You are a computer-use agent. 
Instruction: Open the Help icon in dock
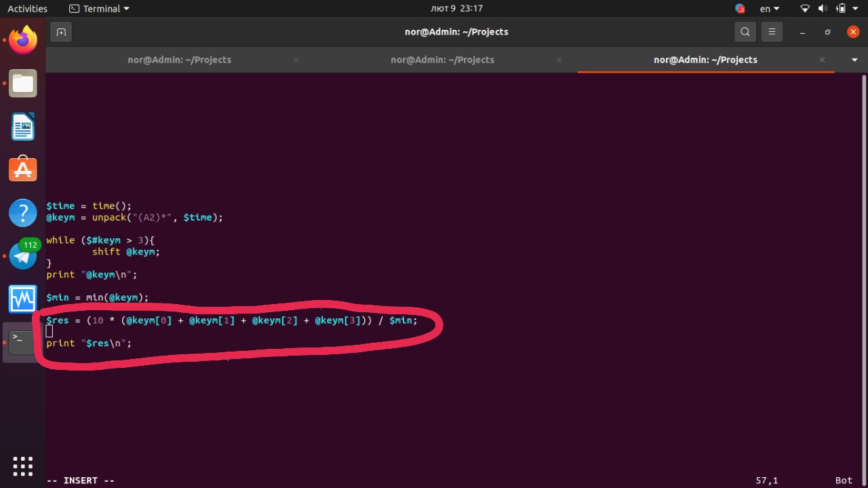point(22,212)
